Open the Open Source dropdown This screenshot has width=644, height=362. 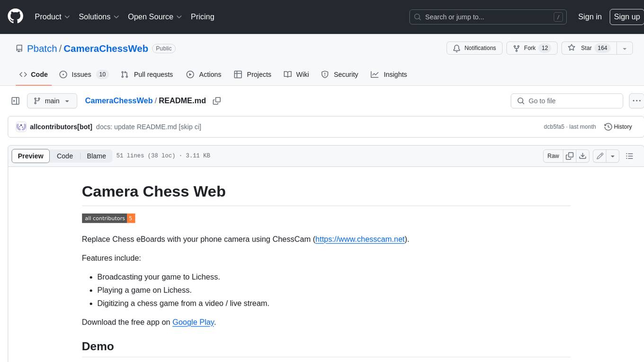(x=155, y=17)
